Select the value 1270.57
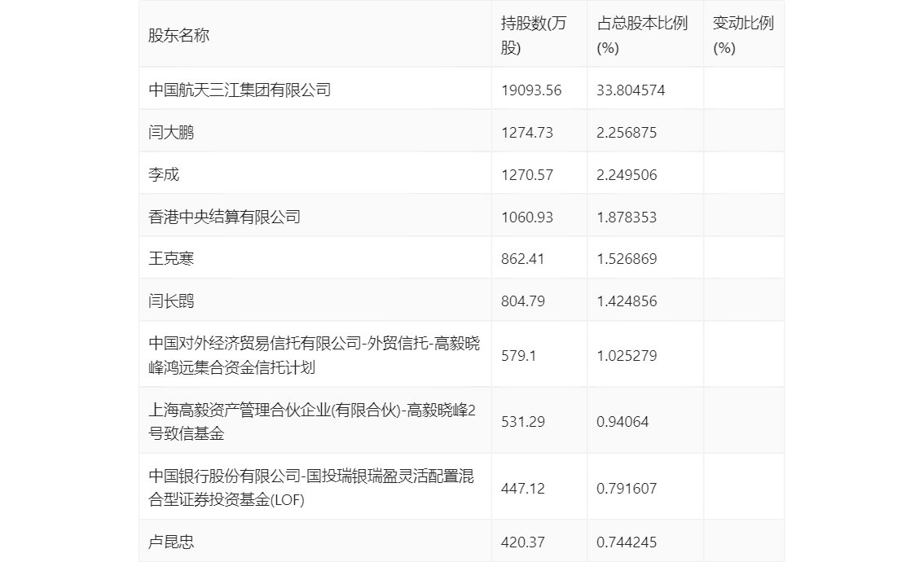This screenshot has height=562, width=924. pos(527,175)
